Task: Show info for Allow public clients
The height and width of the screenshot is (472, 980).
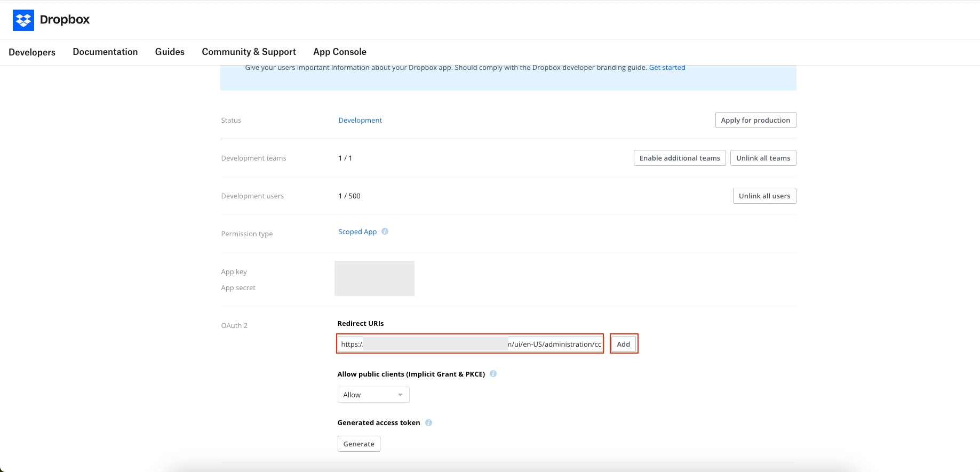Action: [x=493, y=374]
